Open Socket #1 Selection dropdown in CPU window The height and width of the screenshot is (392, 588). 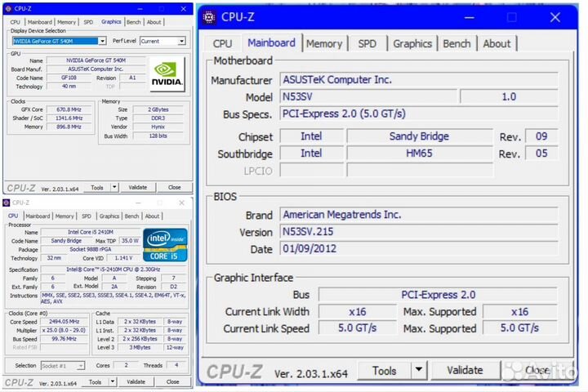click(x=63, y=365)
